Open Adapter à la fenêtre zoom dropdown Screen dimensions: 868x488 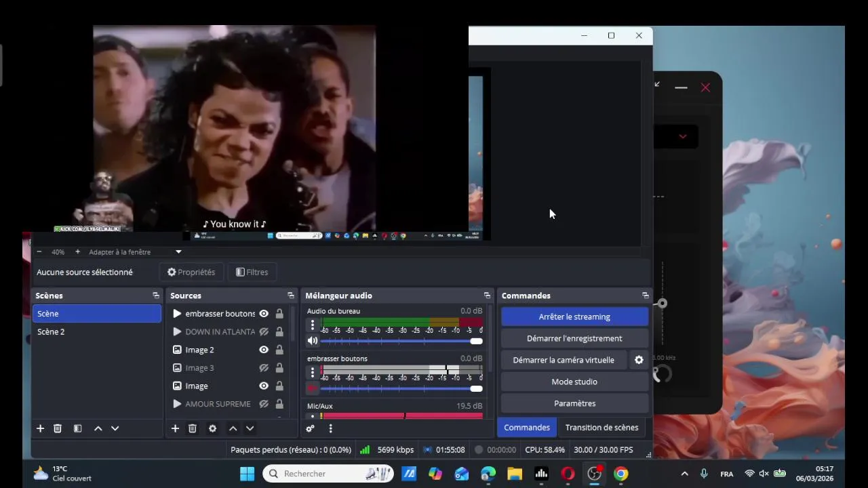pos(178,251)
